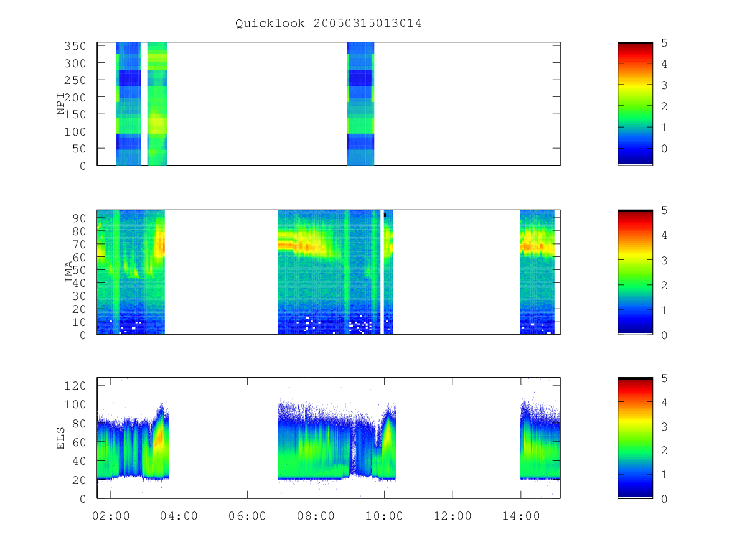
Task: Click the 120 tick label on ELS axis
Action: (x=76, y=385)
